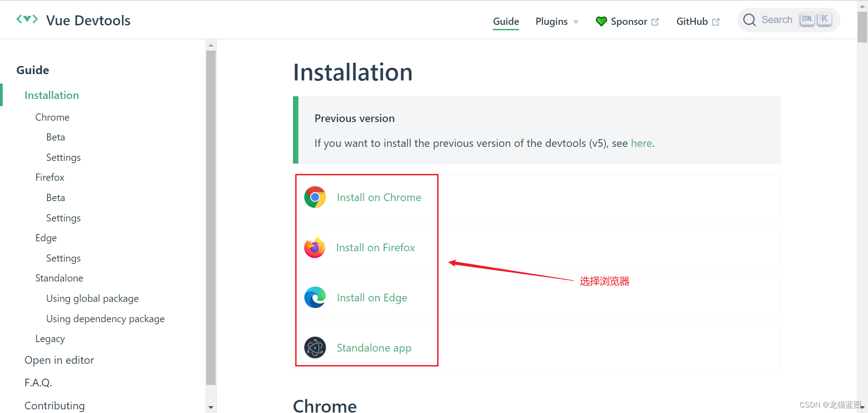The image size is (868, 413).
Task: Open the Open in editor page
Action: [59, 360]
